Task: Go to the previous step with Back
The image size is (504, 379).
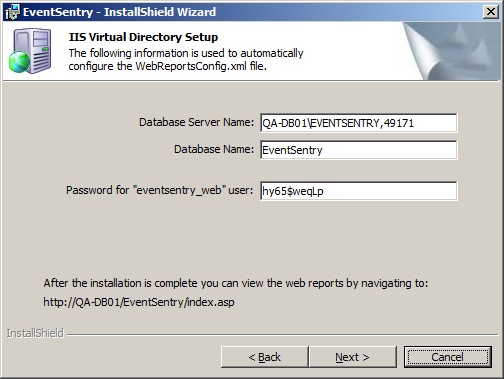Action: pos(265,357)
